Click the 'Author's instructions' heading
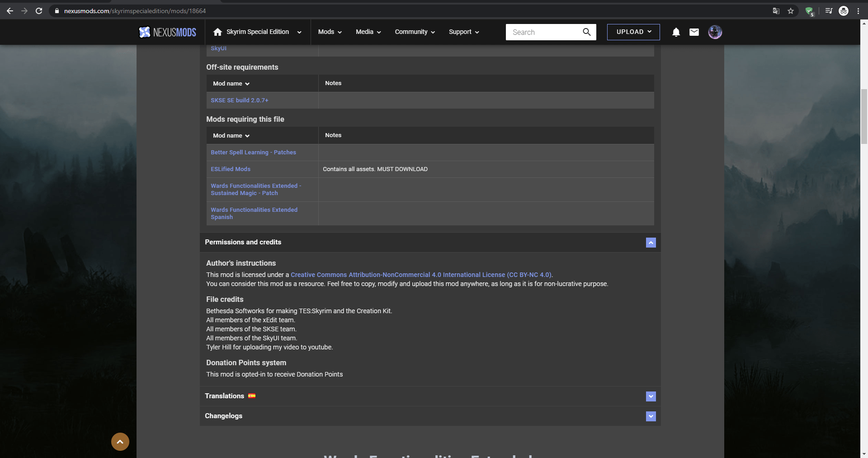Screen dimensions: 868x458 [241, 263]
